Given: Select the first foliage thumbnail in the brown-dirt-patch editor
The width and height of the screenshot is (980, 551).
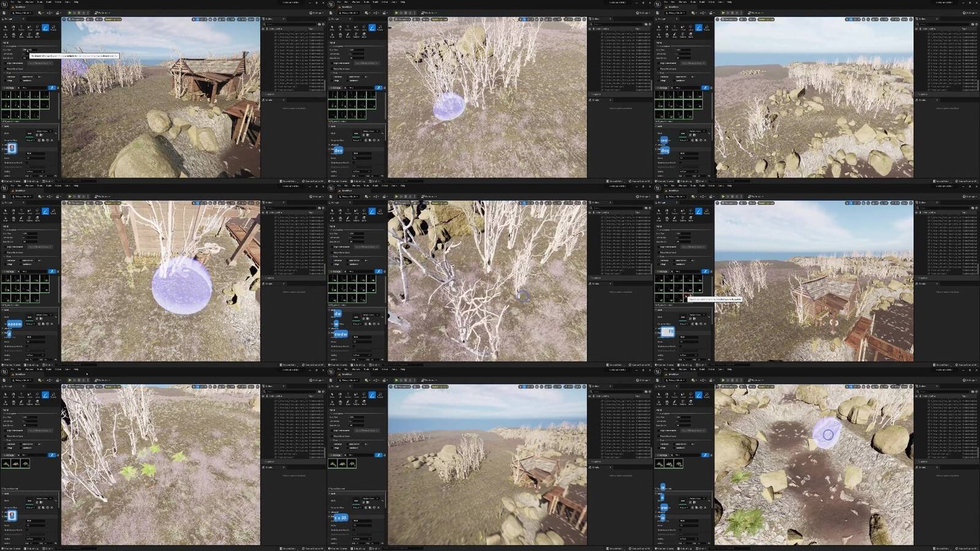Looking at the screenshot, I should coord(660,464).
